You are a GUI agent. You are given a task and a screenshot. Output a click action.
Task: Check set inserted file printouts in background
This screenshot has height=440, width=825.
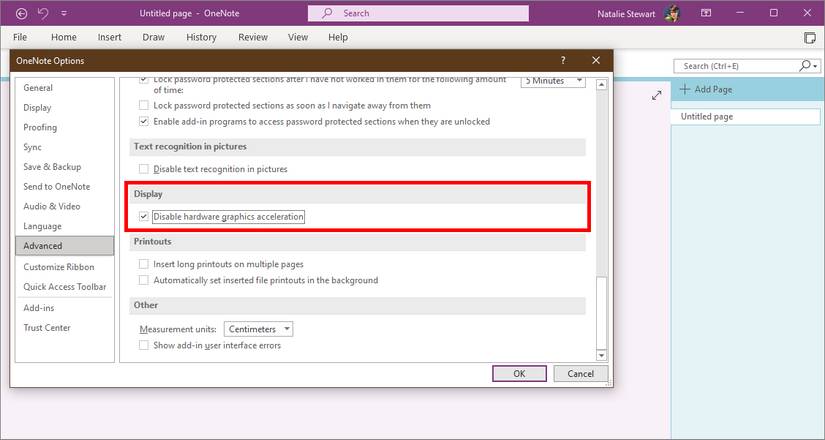click(144, 281)
